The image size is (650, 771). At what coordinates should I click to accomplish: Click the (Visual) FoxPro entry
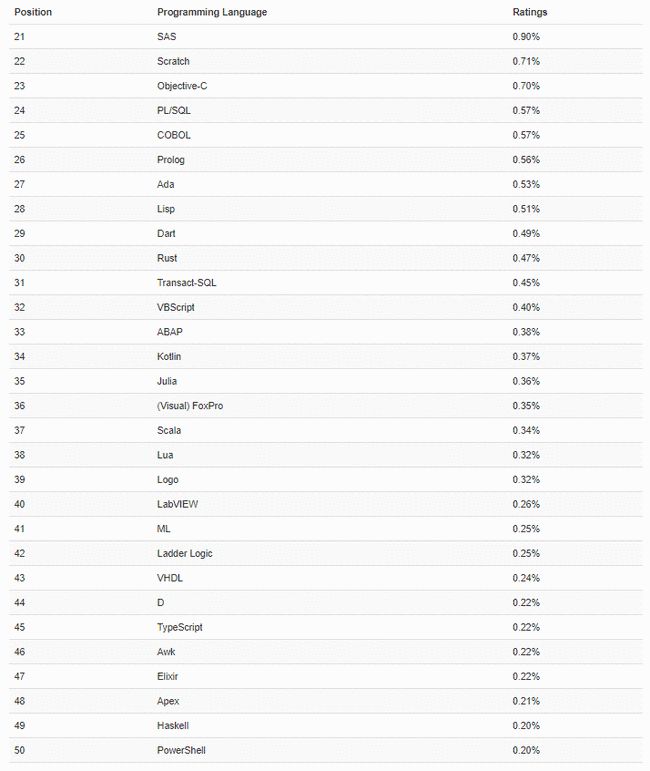[x=190, y=406]
